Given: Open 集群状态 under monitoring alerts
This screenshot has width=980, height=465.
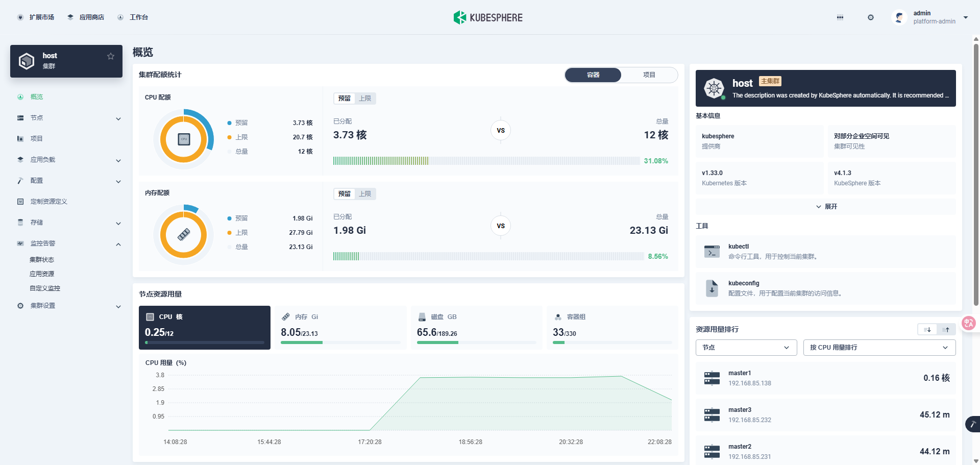Looking at the screenshot, I should click(x=42, y=260).
